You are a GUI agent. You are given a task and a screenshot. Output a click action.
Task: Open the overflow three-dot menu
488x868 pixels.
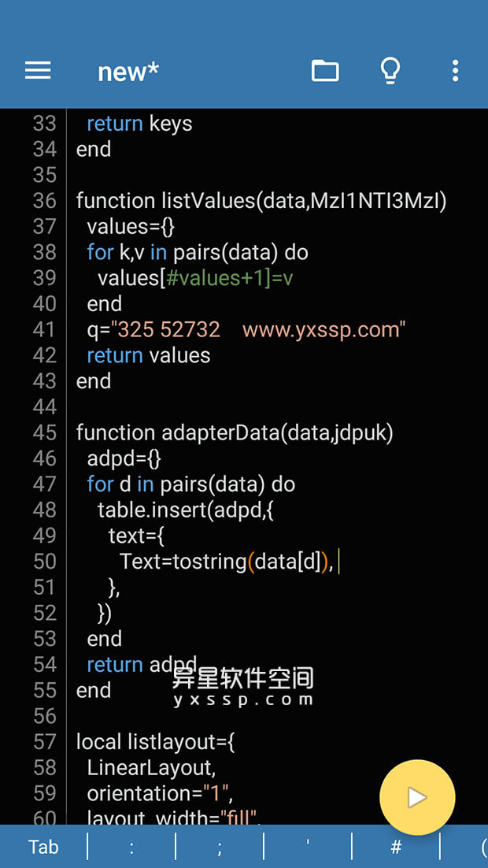click(455, 70)
